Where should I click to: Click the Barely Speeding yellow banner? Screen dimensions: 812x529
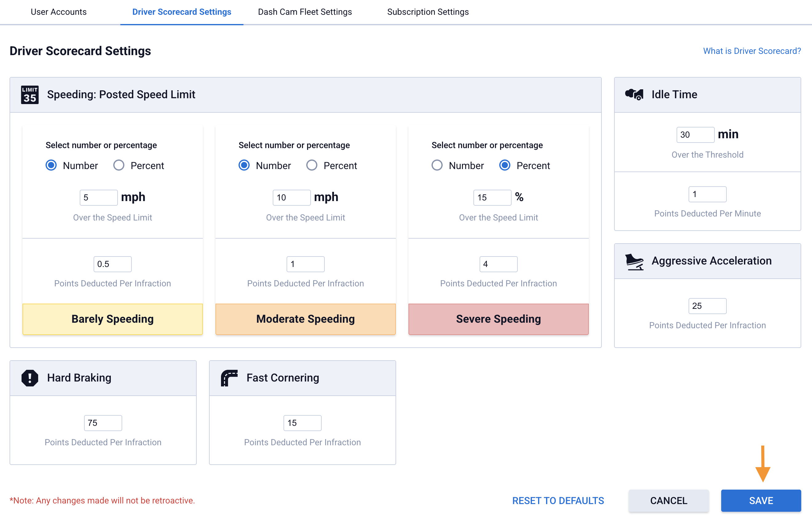[113, 319]
